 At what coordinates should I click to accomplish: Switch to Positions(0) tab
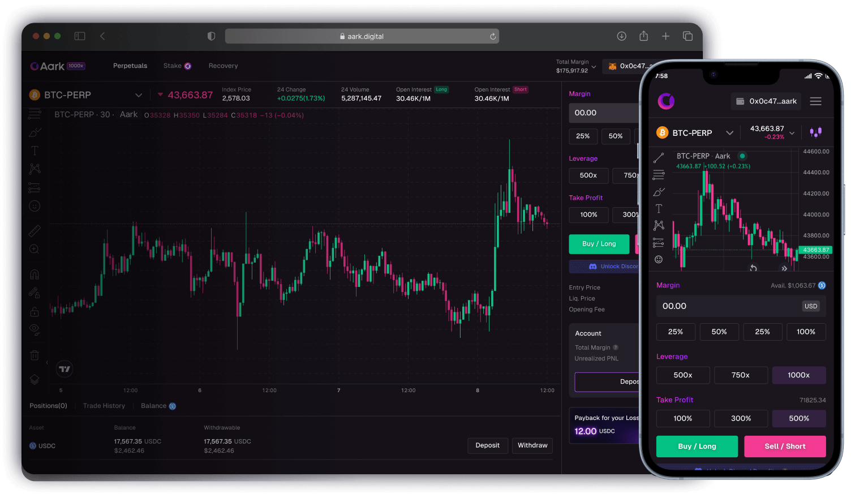48,406
